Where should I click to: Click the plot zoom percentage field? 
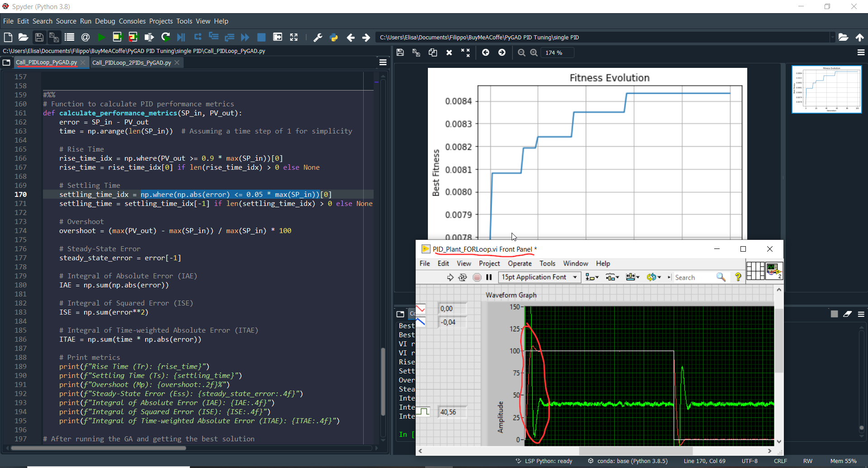557,53
